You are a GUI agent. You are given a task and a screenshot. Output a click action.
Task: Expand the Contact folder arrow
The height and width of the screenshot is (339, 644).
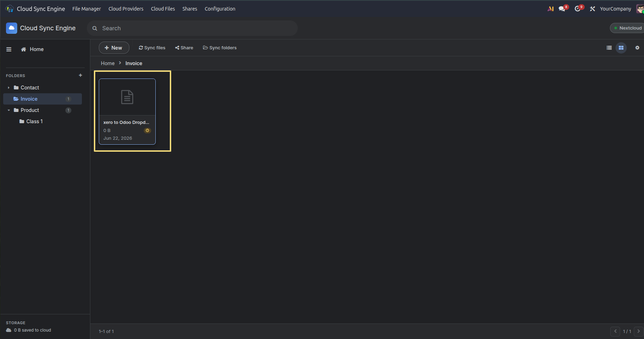pos(9,88)
